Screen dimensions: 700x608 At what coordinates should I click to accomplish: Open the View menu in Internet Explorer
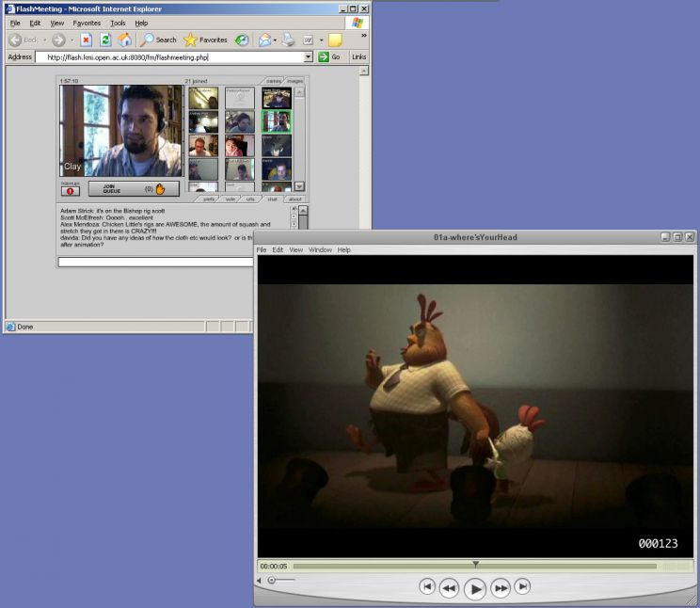[x=56, y=23]
